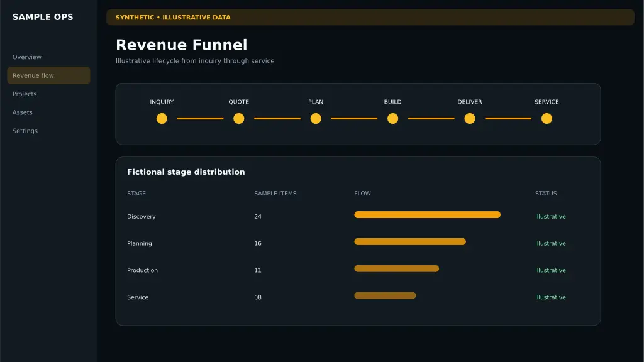Click the value 11 in Production row
The width and height of the screenshot is (644, 362).
[257, 270]
